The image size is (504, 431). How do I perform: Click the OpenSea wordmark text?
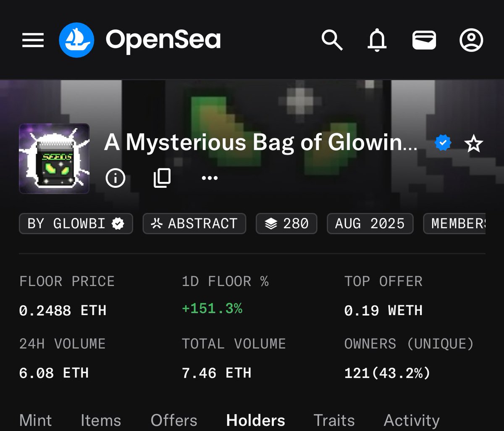(x=163, y=40)
